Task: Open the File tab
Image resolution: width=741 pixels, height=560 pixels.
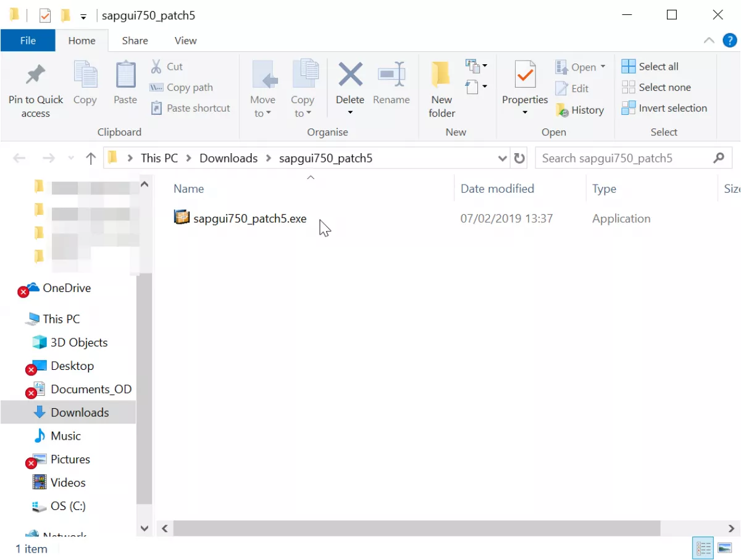Action: coord(28,41)
